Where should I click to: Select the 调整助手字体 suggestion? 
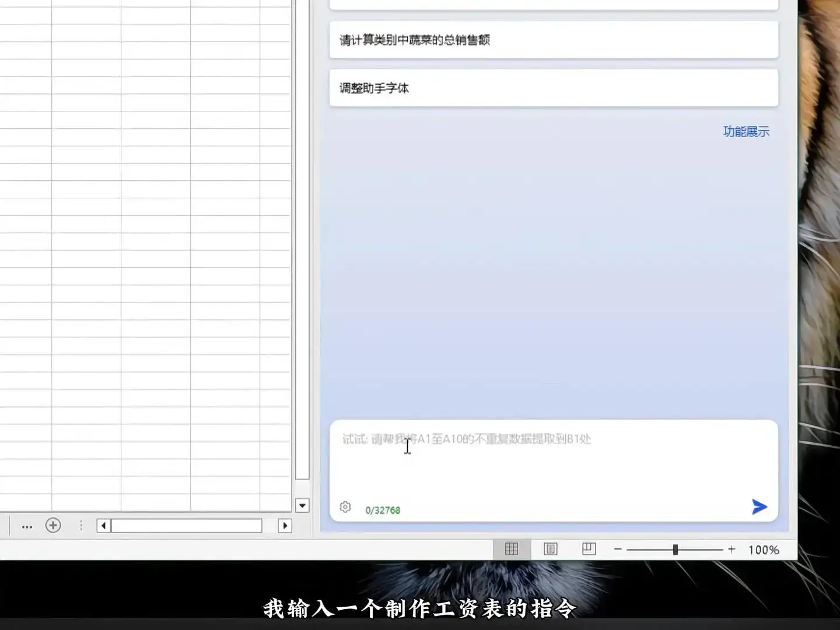pyautogui.click(x=554, y=88)
